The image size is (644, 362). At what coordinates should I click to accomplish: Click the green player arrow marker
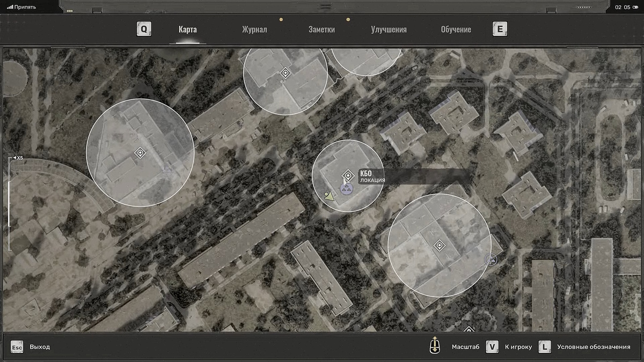pos(329,196)
